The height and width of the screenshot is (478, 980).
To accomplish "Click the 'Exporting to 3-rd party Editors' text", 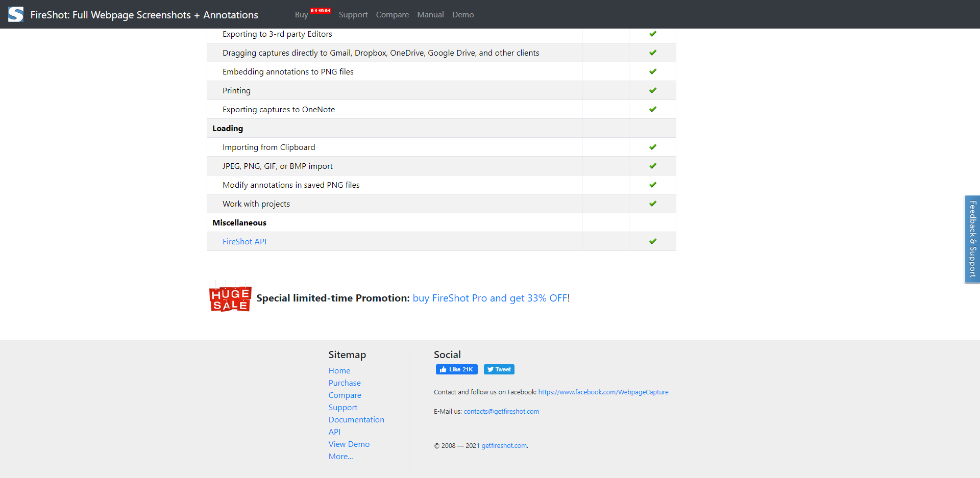I will tap(277, 34).
